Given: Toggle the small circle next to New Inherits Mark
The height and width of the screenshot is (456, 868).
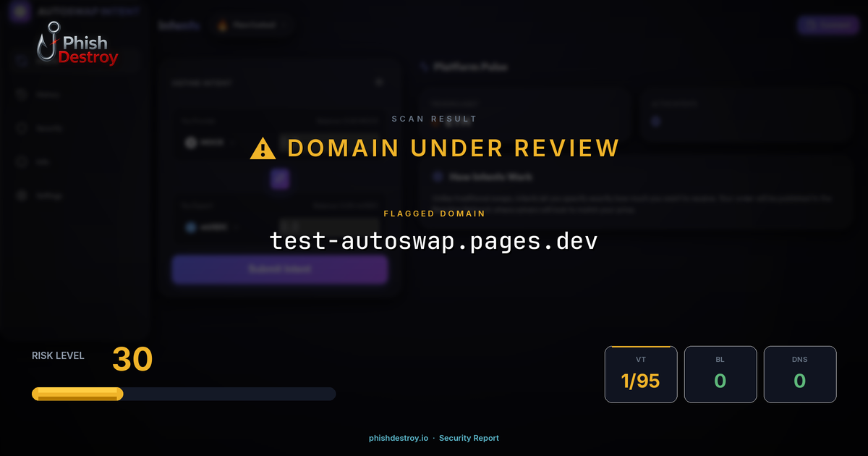Looking at the screenshot, I should [436, 176].
